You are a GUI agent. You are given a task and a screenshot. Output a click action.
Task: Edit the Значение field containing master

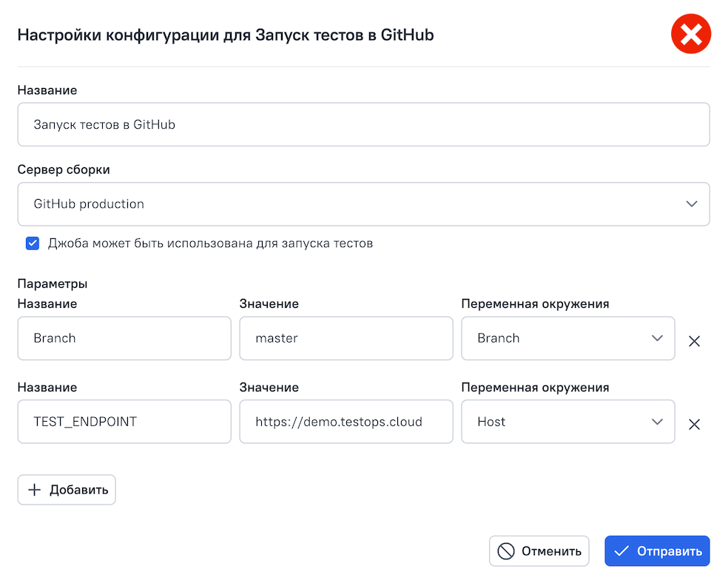pyautogui.click(x=346, y=338)
